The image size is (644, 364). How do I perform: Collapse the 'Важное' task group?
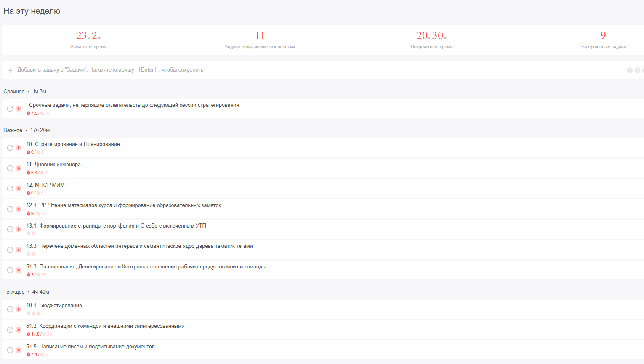pyautogui.click(x=13, y=130)
